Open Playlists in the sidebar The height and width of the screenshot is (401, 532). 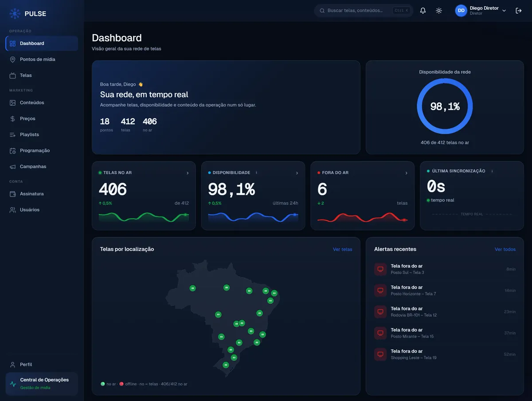(42, 134)
